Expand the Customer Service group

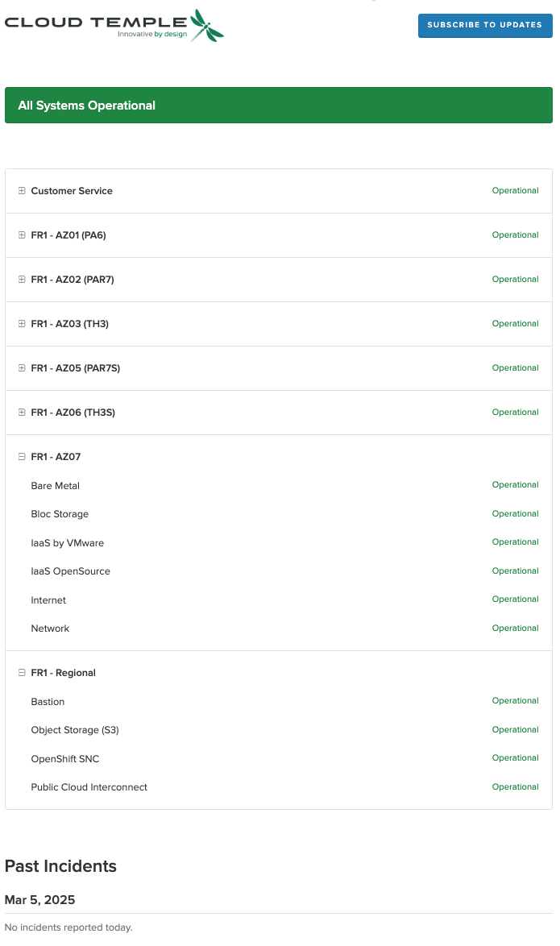tap(22, 191)
